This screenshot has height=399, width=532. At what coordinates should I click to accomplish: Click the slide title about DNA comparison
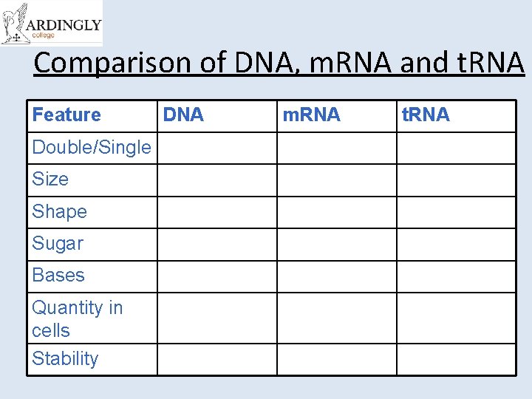click(279, 63)
